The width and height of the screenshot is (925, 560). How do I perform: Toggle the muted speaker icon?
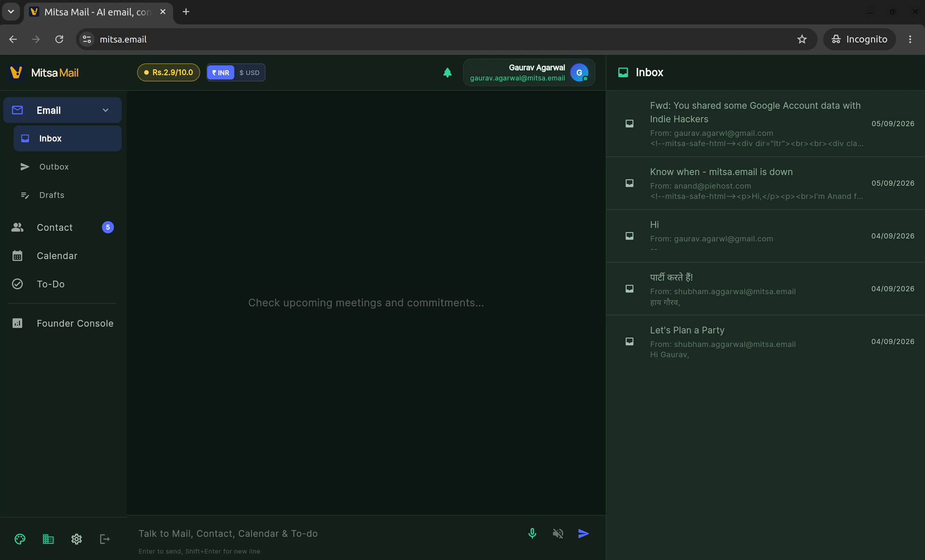pyautogui.click(x=558, y=533)
